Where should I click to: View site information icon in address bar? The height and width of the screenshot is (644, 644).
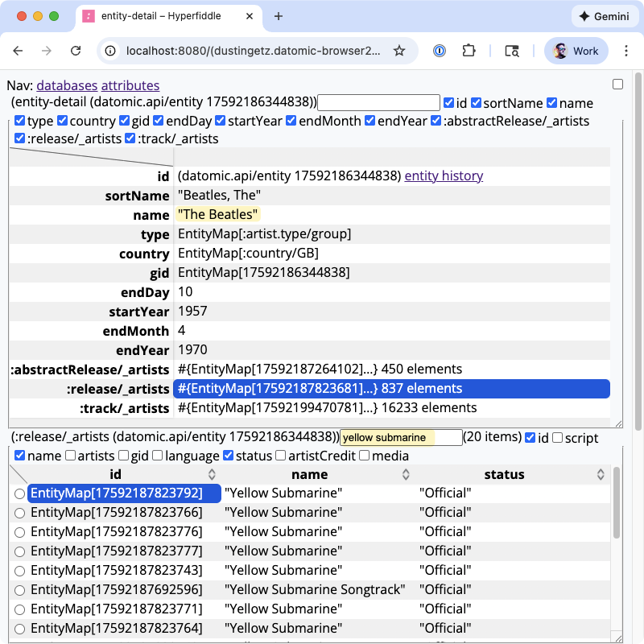tap(110, 51)
